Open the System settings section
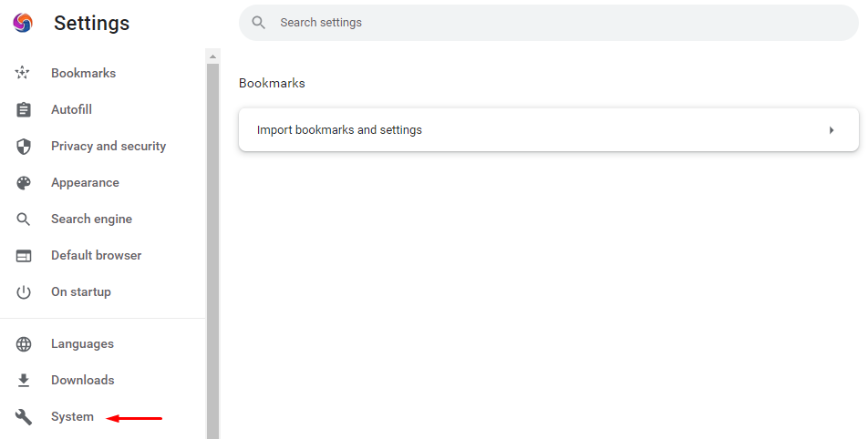Screen dimensions: 868x439 point(72,417)
